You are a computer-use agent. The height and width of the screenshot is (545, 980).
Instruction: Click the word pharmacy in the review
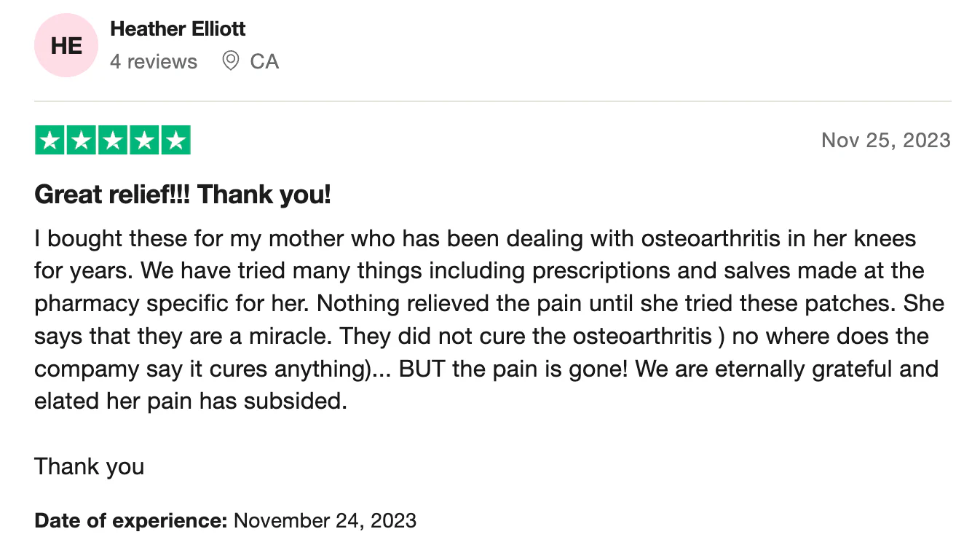coord(81,305)
